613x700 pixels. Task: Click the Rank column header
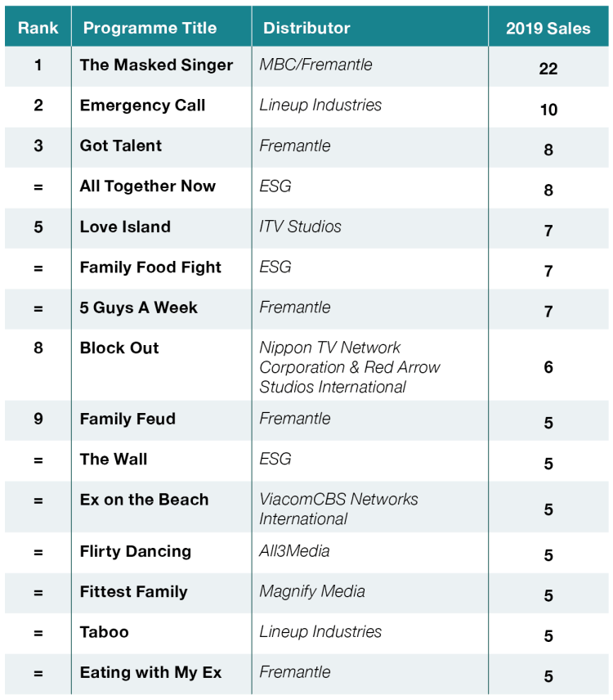(38, 28)
